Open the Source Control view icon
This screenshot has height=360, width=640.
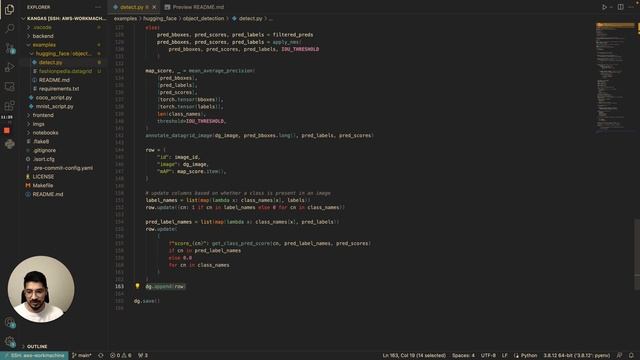point(9,48)
